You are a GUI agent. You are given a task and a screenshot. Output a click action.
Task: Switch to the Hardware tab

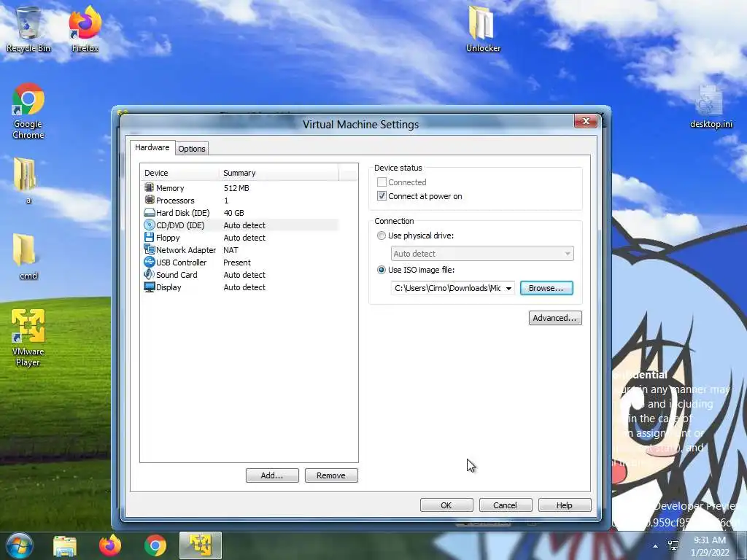[x=152, y=147]
